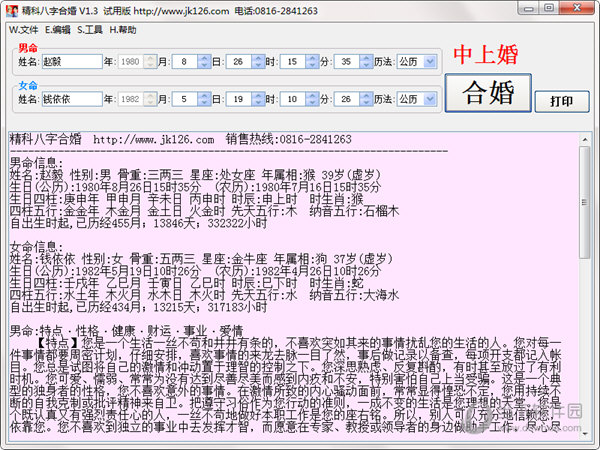
Task: Click the line 自出生时起,已历经434月
Action: tap(138, 307)
